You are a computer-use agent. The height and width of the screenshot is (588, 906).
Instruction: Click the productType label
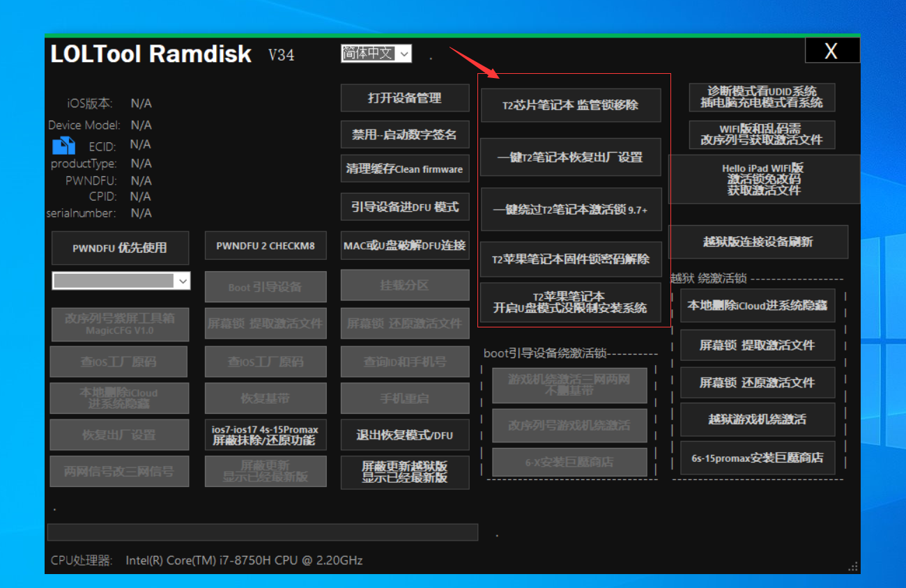pyautogui.click(x=84, y=164)
